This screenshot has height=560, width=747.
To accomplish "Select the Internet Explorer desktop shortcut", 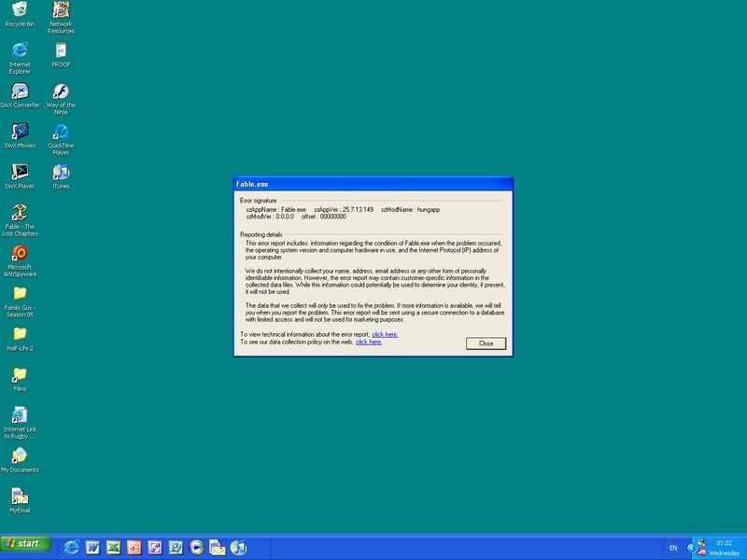I will pyautogui.click(x=20, y=58).
